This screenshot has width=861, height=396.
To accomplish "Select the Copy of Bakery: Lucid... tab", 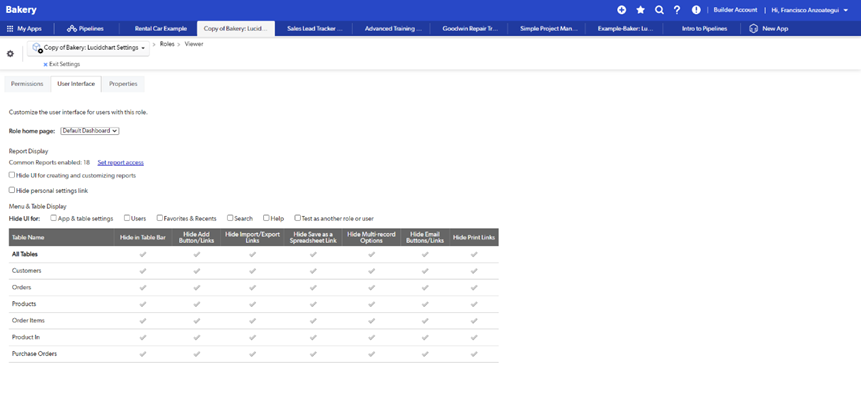I will pos(236,29).
